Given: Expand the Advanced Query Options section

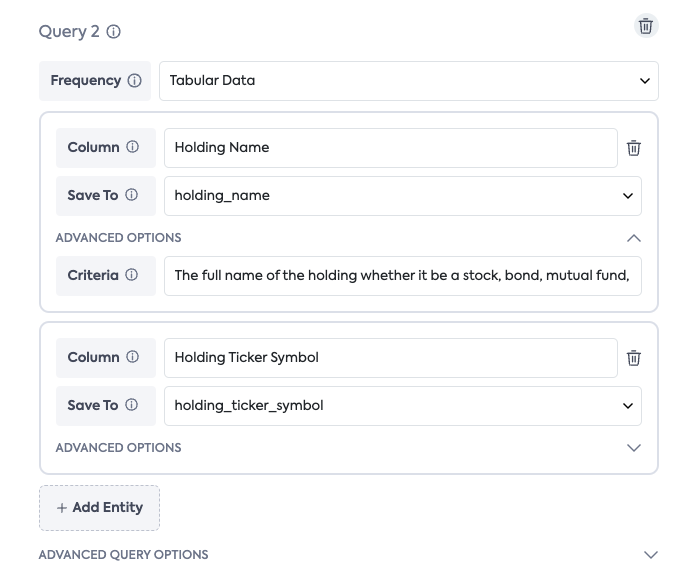Looking at the screenshot, I should click(x=651, y=555).
